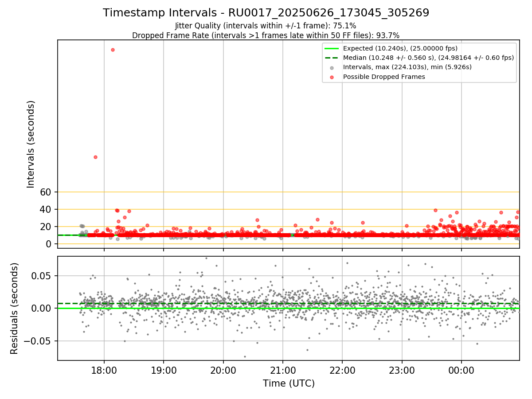Click the red dropped-frame marker in the legend

332,77
